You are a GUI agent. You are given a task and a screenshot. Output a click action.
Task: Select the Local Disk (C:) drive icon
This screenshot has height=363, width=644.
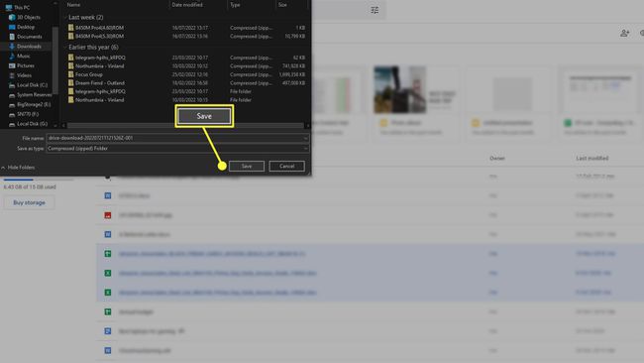pos(12,85)
